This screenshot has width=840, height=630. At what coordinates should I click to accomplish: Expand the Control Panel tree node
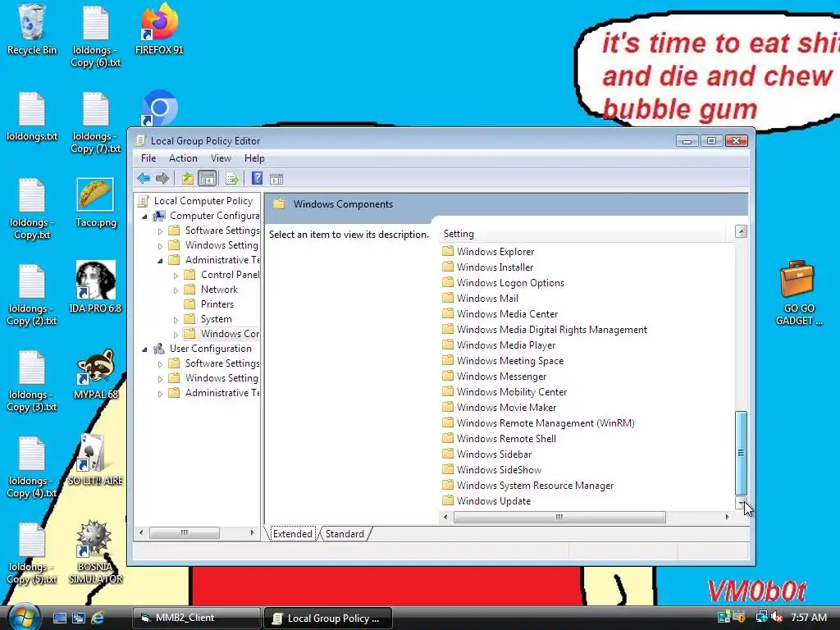176,276
